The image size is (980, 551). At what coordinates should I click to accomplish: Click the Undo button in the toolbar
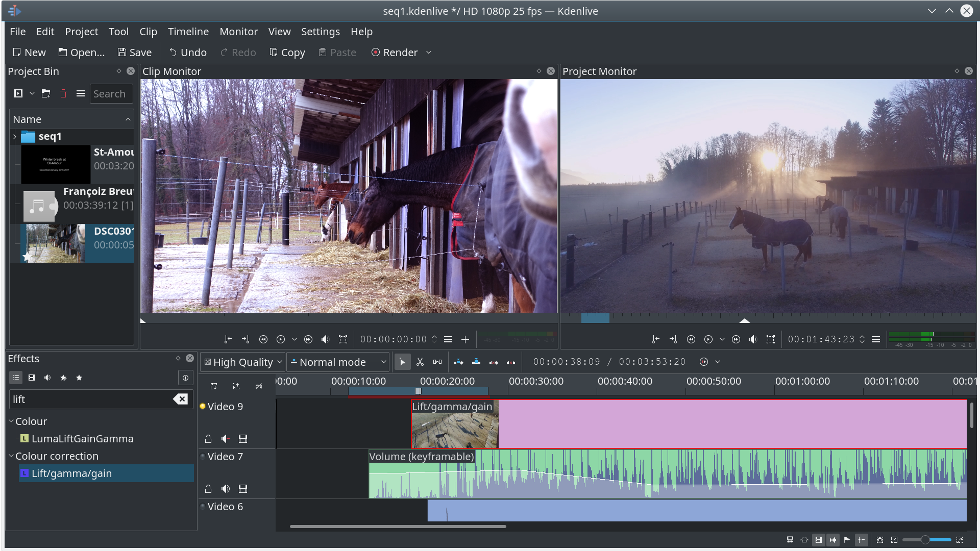[x=187, y=52]
